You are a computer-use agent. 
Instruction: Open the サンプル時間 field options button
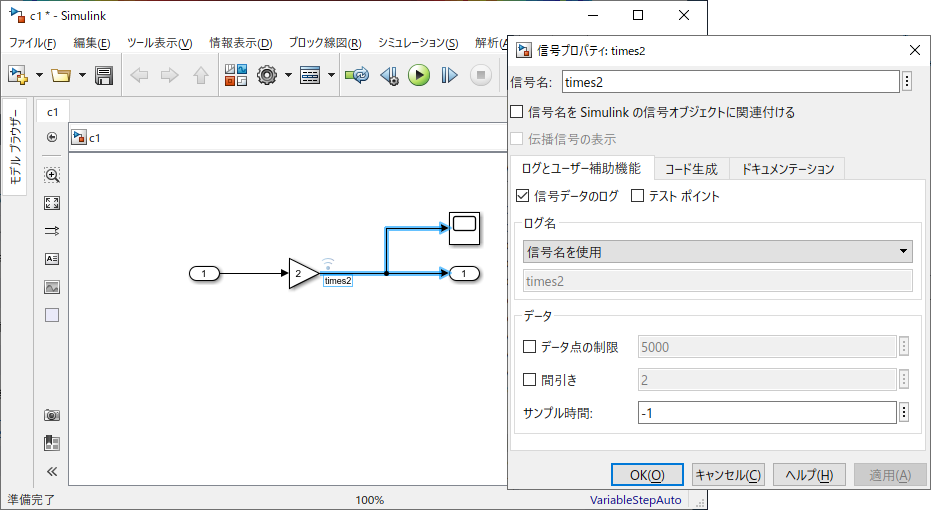point(904,412)
